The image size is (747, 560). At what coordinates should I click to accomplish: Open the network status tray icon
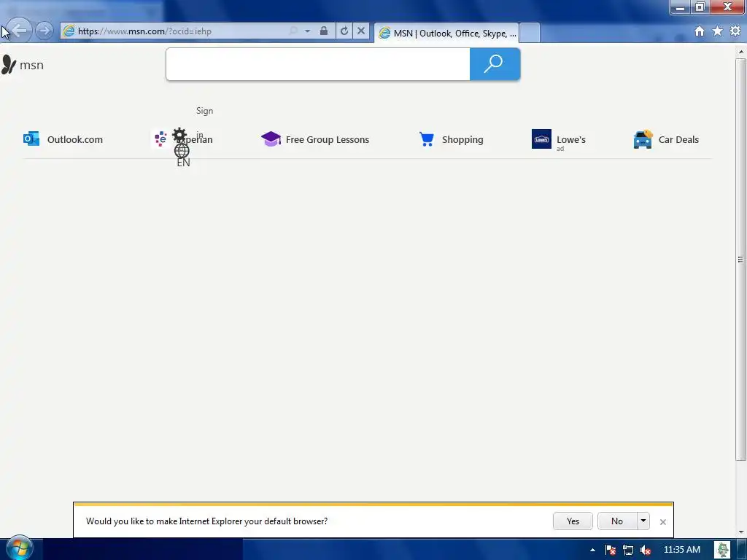coord(628,550)
